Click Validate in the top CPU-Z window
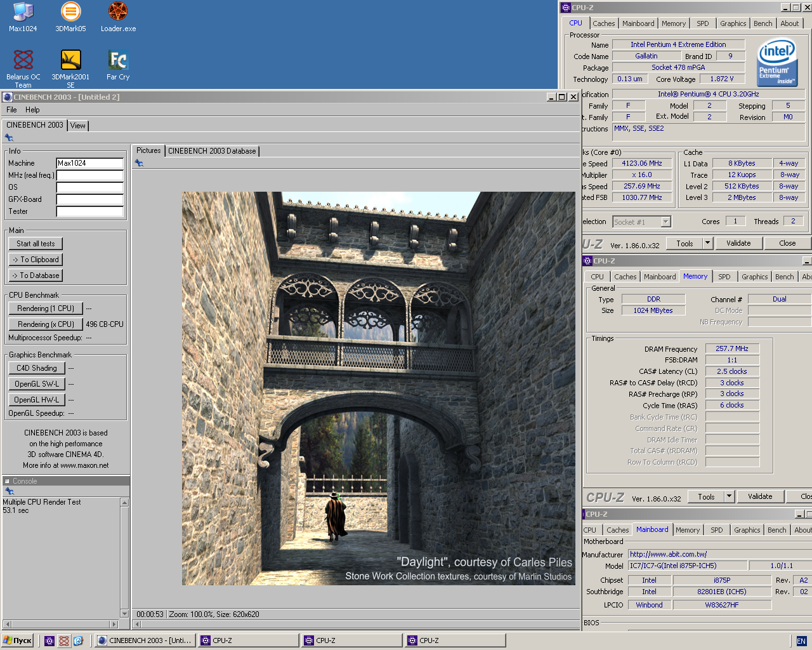 tap(738, 243)
